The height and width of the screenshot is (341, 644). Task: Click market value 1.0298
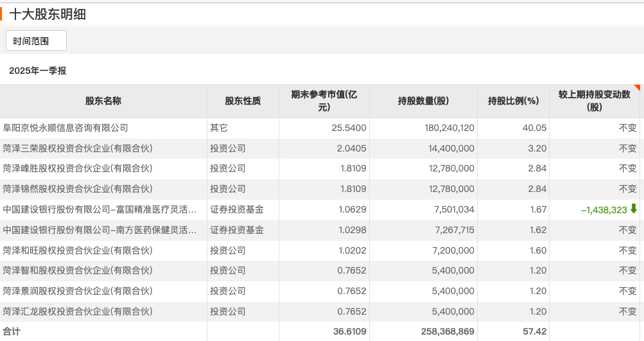(352, 230)
